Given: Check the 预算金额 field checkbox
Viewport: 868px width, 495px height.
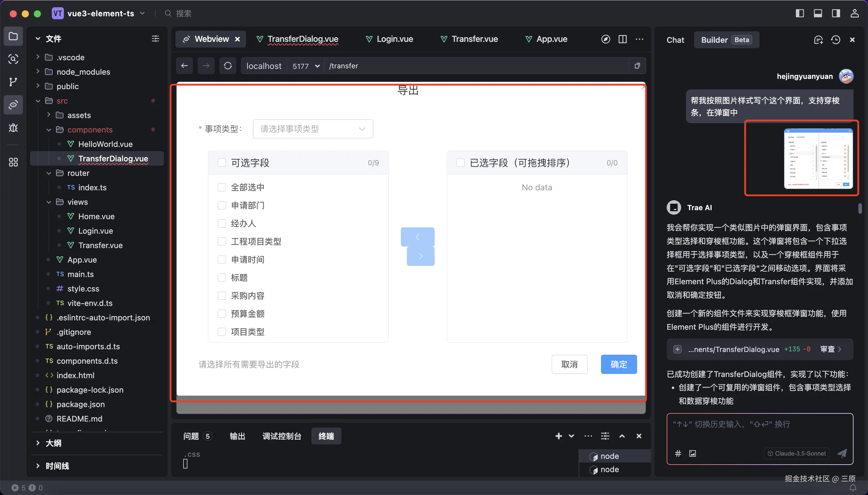Looking at the screenshot, I should (222, 313).
